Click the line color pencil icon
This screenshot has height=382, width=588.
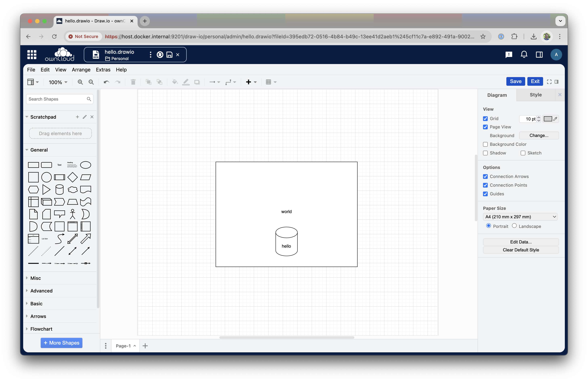pyautogui.click(x=186, y=82)
